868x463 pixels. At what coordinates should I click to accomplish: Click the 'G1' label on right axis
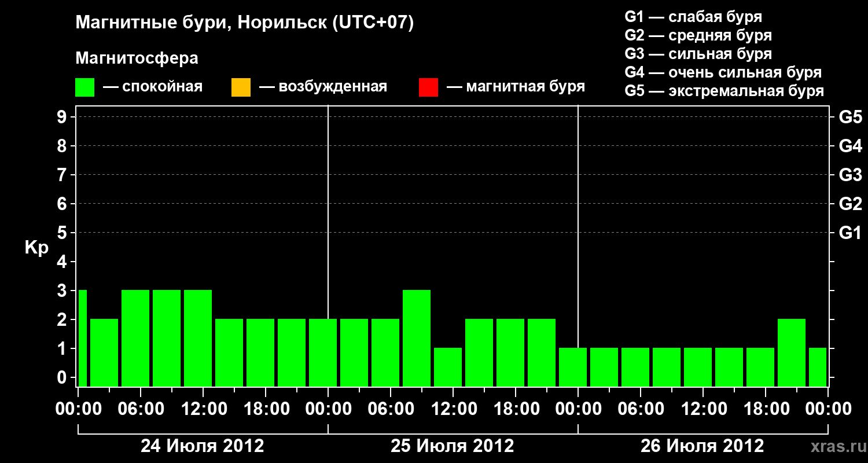850,233
